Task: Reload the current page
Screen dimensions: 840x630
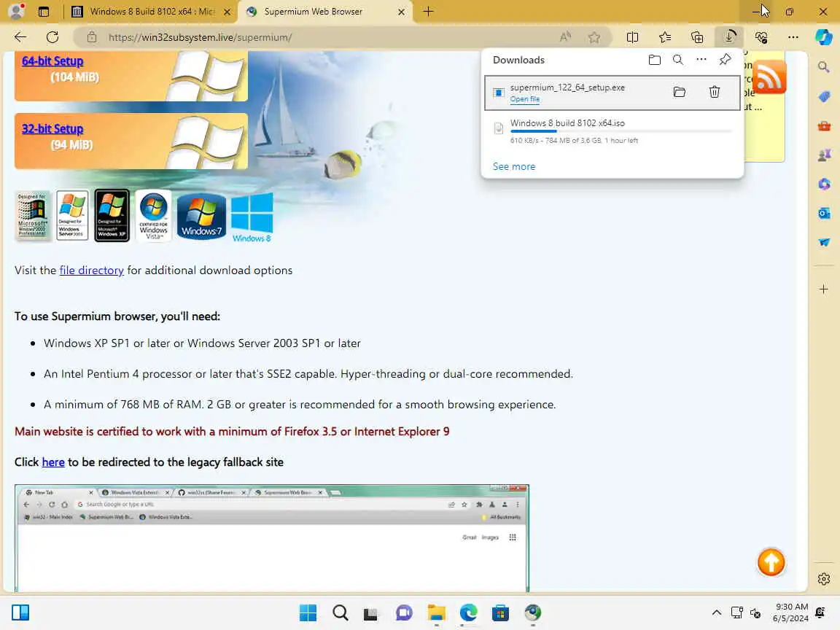Action: click(52, 37)
